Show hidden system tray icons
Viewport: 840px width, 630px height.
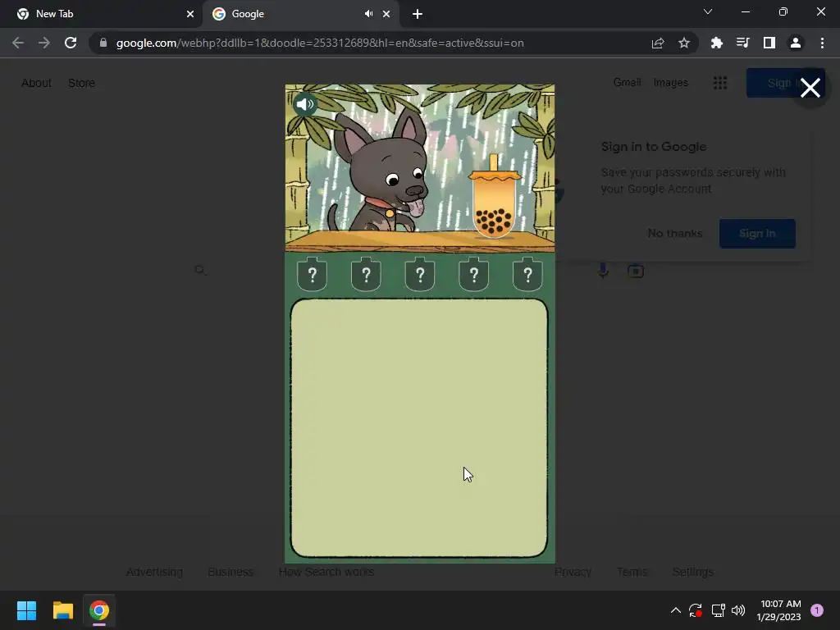[x=676, y=610]
